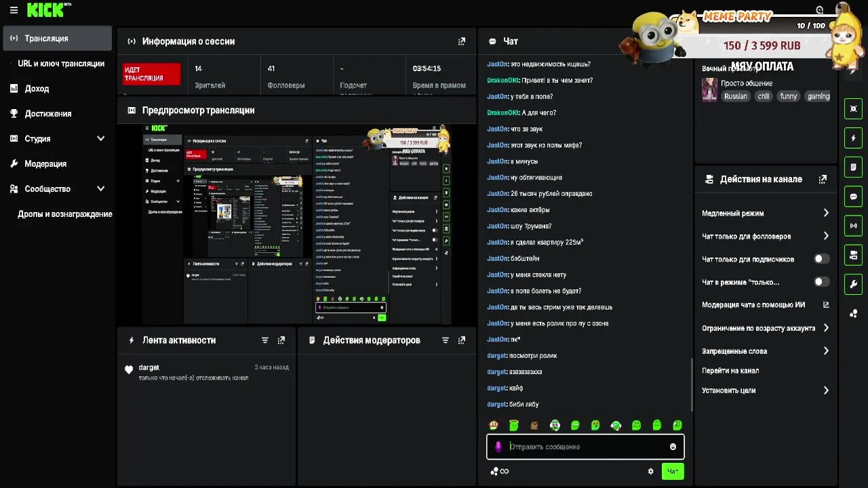This screenshot has height=488, width=868.
Task: Toggle Чат только для подписчиков switch
Action: point(821,259)
